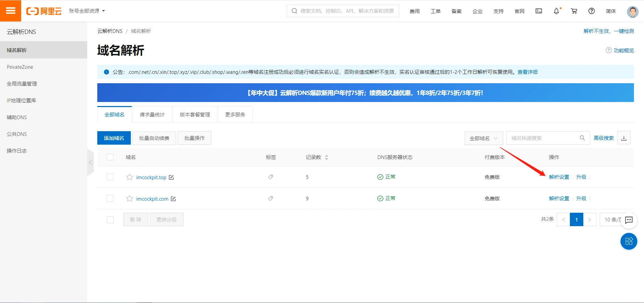Select IP地理位置库 in sidebar
The image size is (644, 303).
(x=44, y=100)
